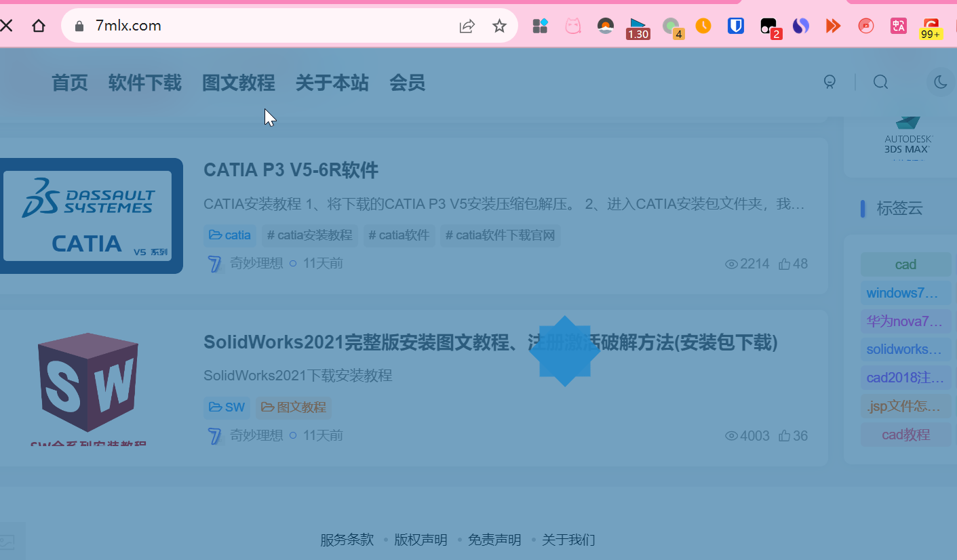The height and width of the screenshot is (560, 957).
Task: Click the share page icon in address bar
Action: click(x=467, y=26)
